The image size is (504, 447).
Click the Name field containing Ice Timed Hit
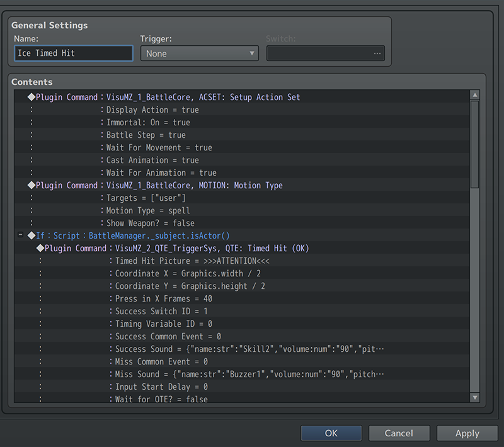click(74, 54)
